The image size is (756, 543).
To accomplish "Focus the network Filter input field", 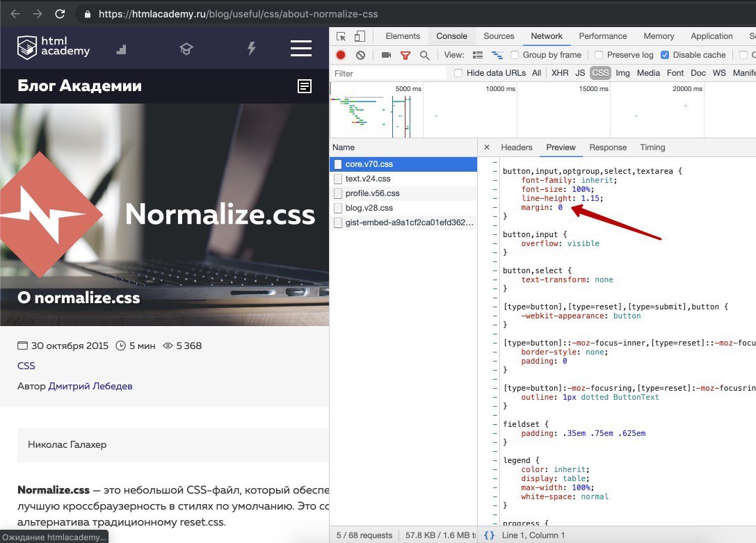I will 389,73.
